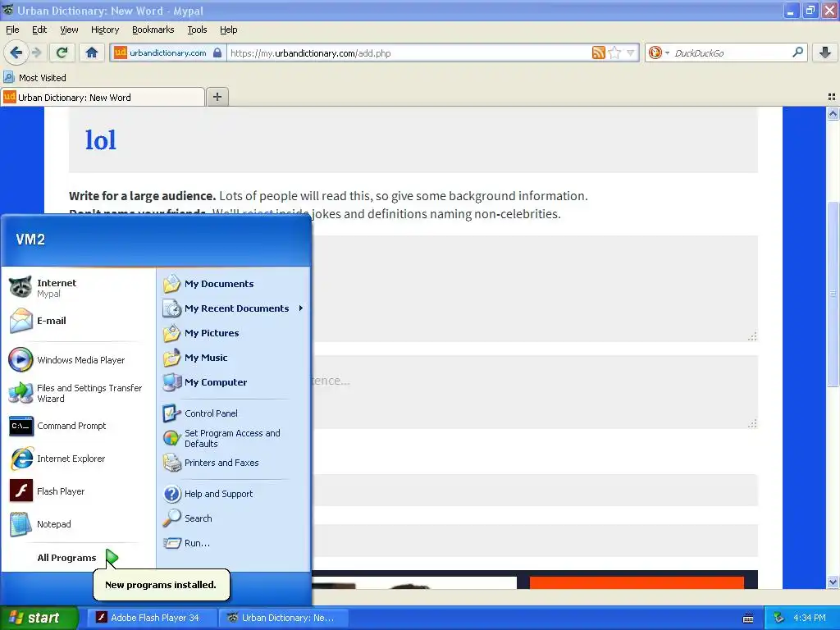This screenshot has width=840, height=630.
Task: Open the History menu
Action: (104, 30)
